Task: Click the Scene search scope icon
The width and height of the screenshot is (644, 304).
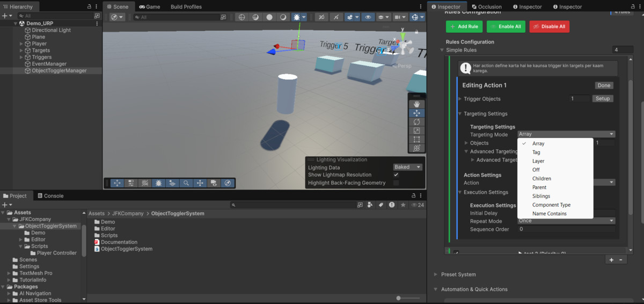Action: [223, 17]
